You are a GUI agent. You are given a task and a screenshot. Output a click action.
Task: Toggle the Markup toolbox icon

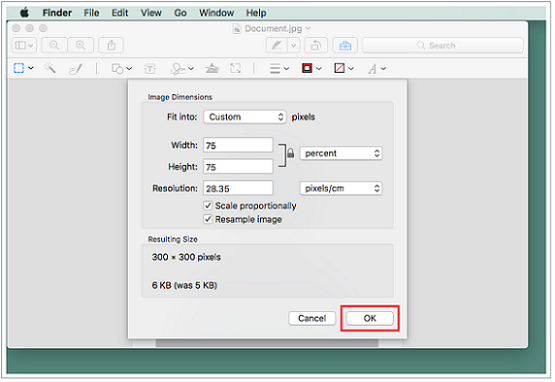coord(345,45)
